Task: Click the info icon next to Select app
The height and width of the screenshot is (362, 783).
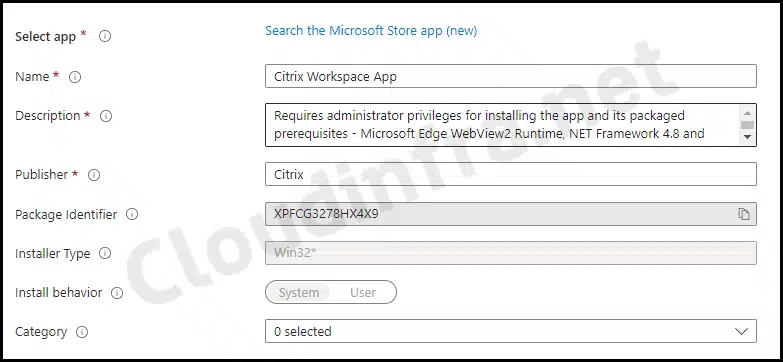Action: point(105,36)
